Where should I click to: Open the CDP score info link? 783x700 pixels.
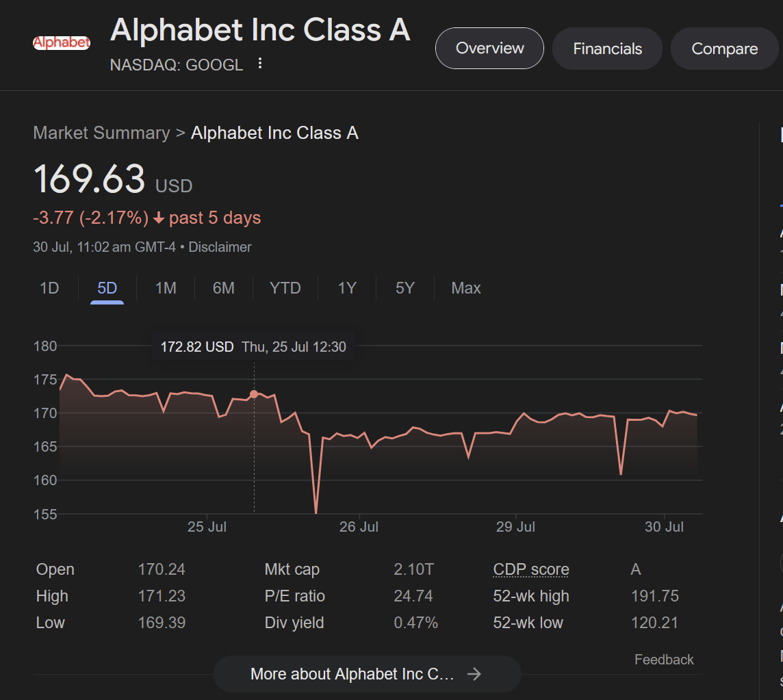click(531, 569)
